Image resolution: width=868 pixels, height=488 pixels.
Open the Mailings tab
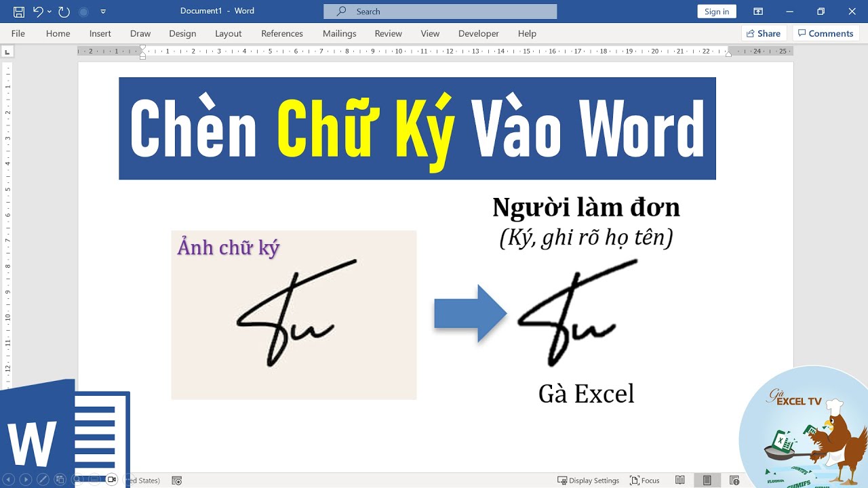[339, 33]
